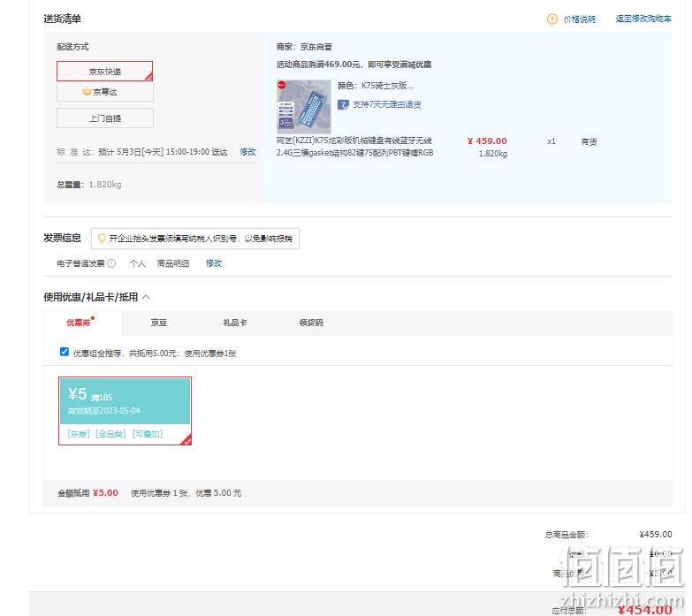Select 京东快递 delivery method

pyautogui.click(x=104, y=71)
